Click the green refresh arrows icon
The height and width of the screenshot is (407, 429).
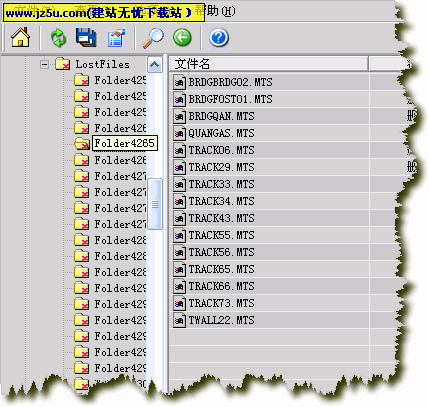point(58,38)
